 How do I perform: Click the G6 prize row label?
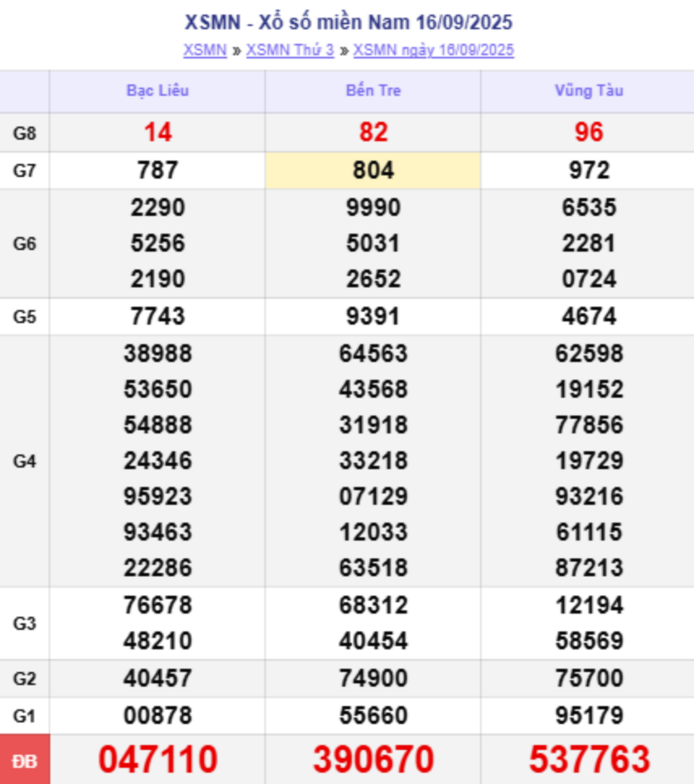pyautogui.click(x=25, y=244)
